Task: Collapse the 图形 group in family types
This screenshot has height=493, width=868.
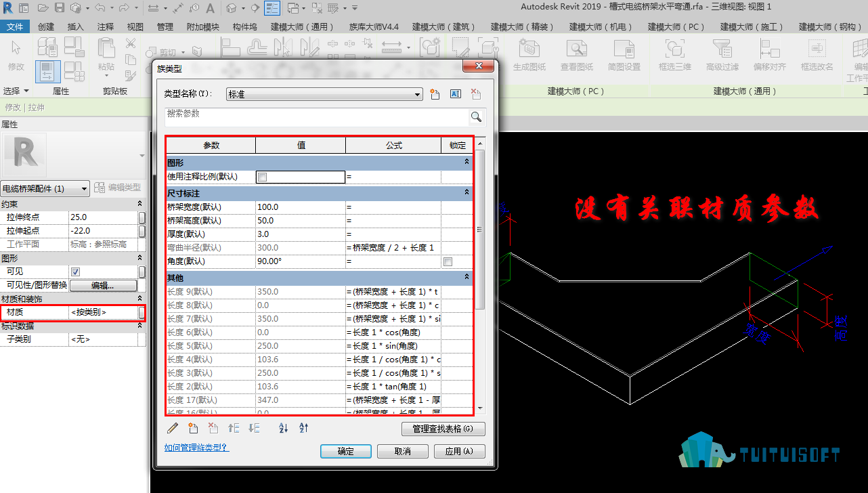Action: coord(466,163)
